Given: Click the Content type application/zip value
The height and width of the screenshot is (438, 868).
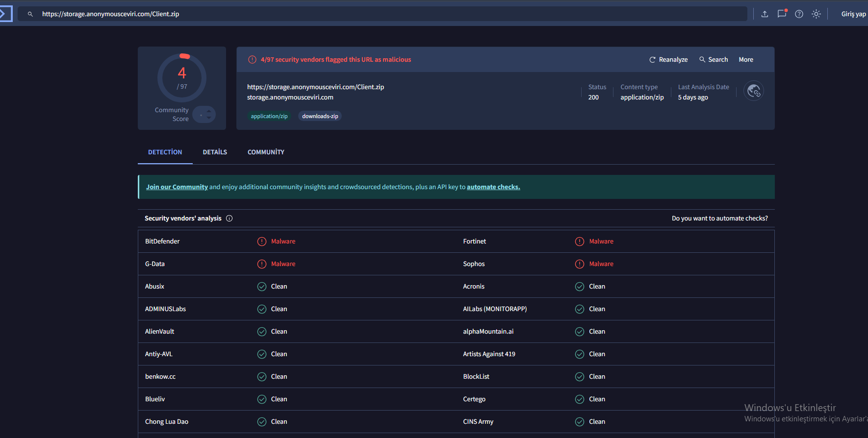Looking at the screenshot, I should click(642, 97).
